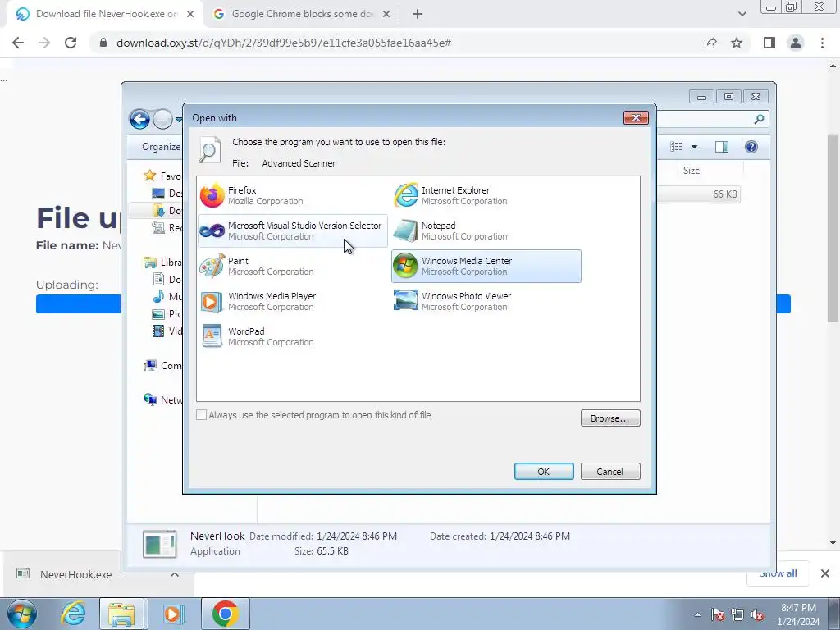
Task: Open the Explorer recent pages dropdown arrow
Action: pos(178,119)
